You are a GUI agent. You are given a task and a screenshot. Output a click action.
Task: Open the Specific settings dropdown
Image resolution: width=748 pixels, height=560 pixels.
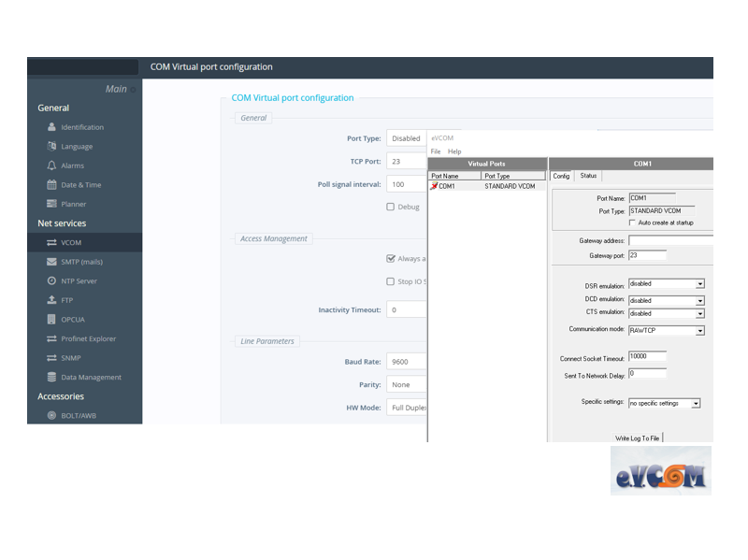point(696,404)
